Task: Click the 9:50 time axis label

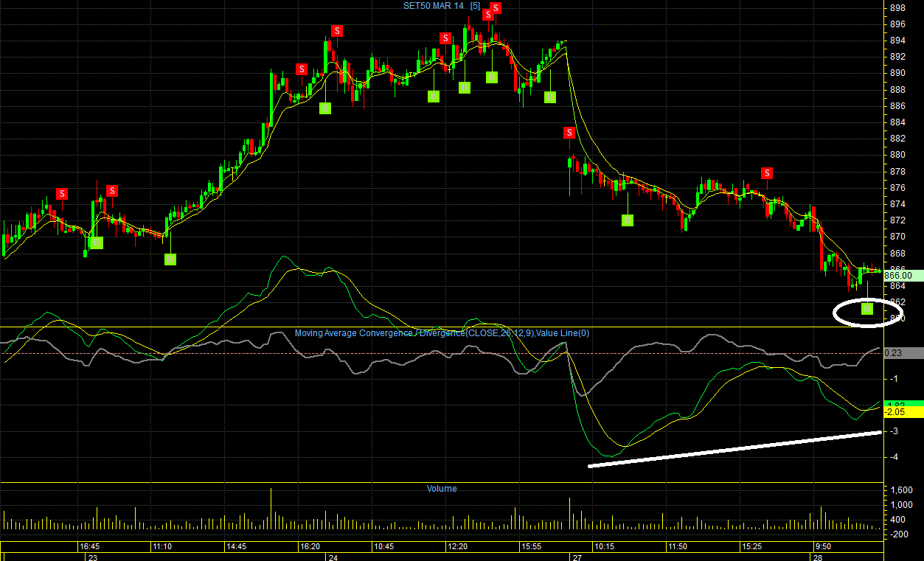Action: [823, 547]
